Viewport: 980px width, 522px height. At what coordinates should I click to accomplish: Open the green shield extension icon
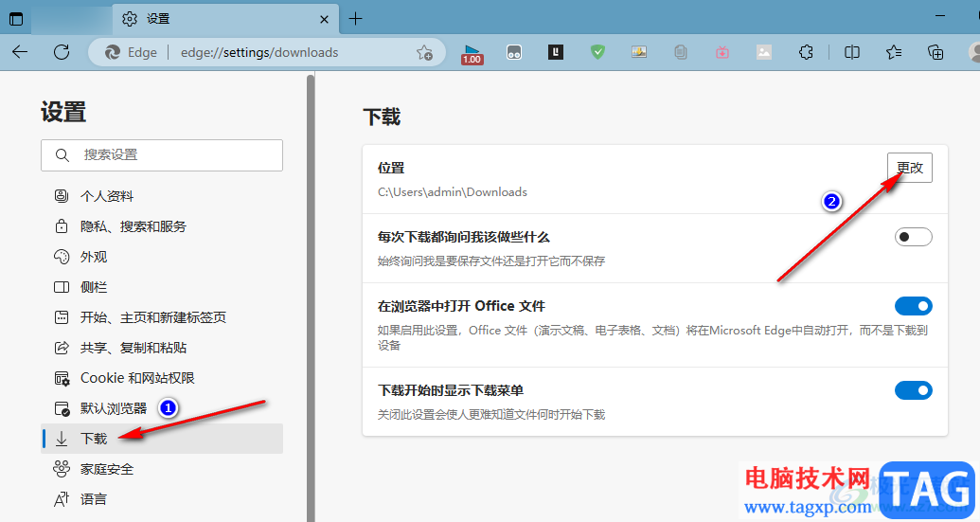[597, 52]
